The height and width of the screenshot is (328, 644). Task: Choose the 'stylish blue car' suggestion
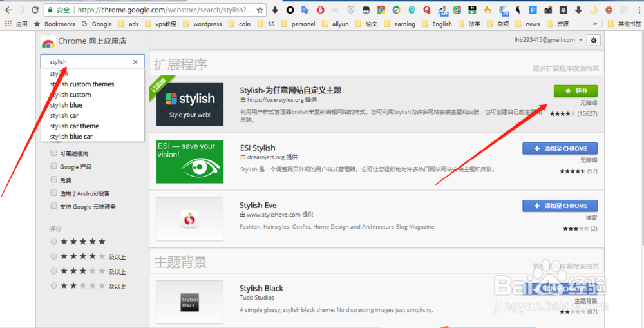(92, 137)
